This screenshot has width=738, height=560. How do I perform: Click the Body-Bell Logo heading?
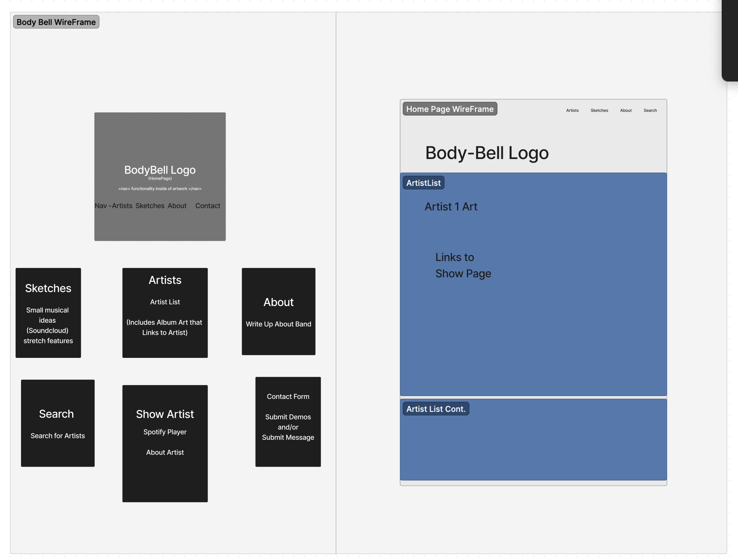(x=486, y=153)
